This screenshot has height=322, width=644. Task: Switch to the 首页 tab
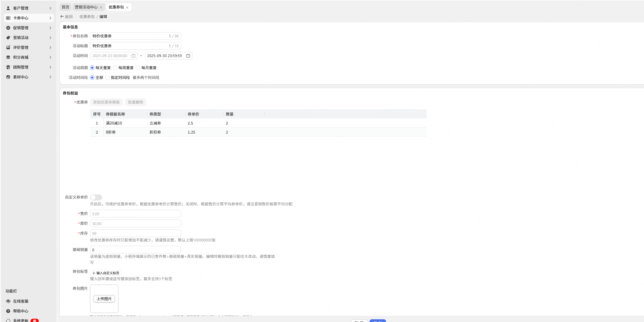coord(65,7)
